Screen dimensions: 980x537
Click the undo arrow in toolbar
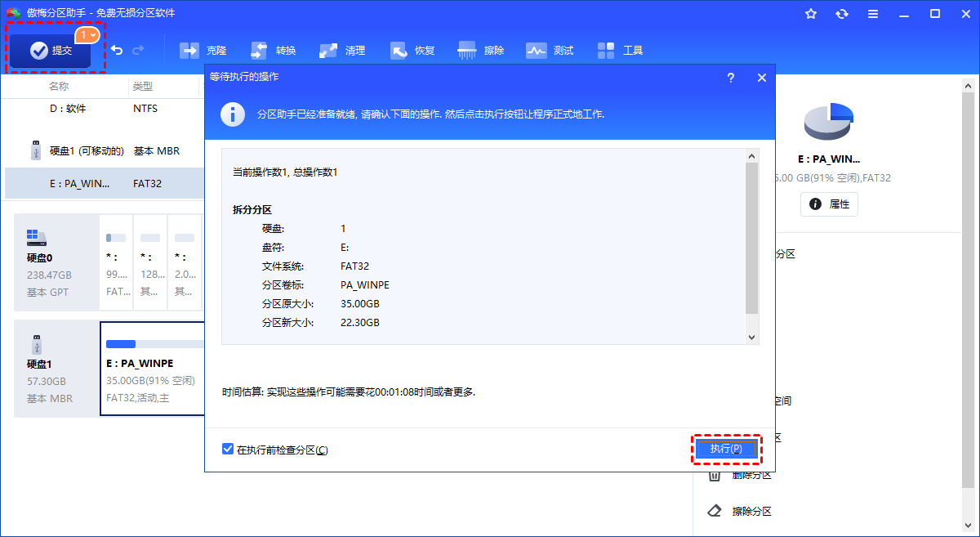click(x=117, y=50)
